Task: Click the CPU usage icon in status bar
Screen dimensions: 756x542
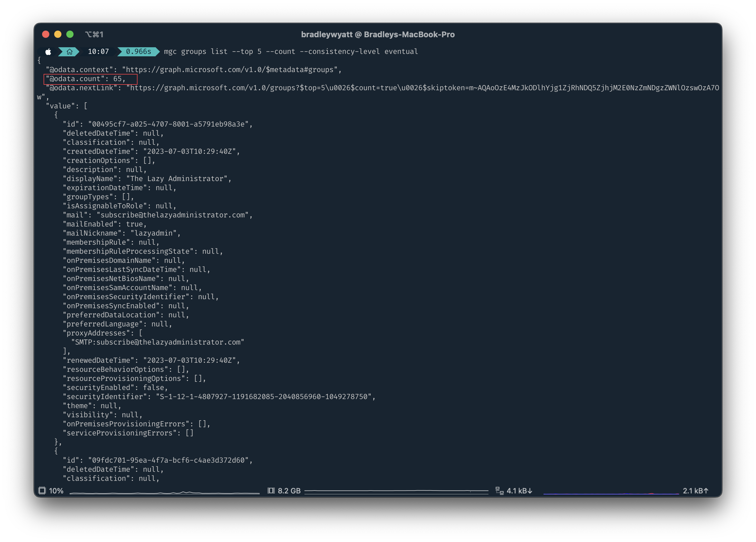Action: pyautogui.click(x=42, y=491)
